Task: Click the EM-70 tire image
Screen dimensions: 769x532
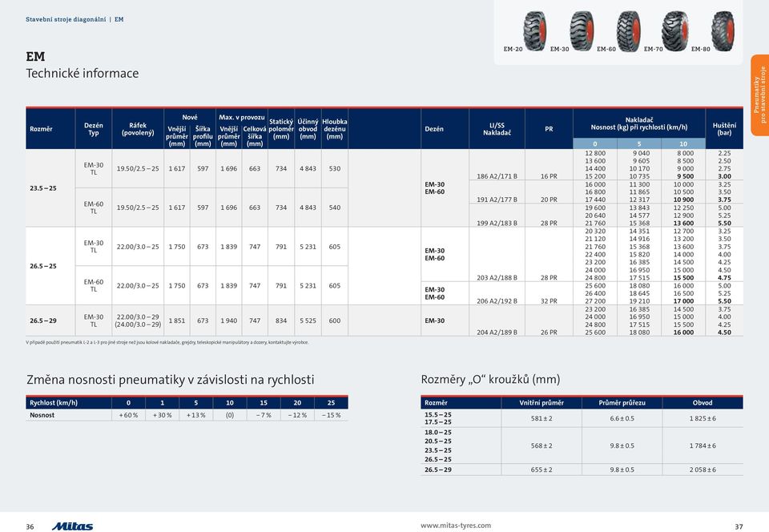Action: click(x=674, y=30)
